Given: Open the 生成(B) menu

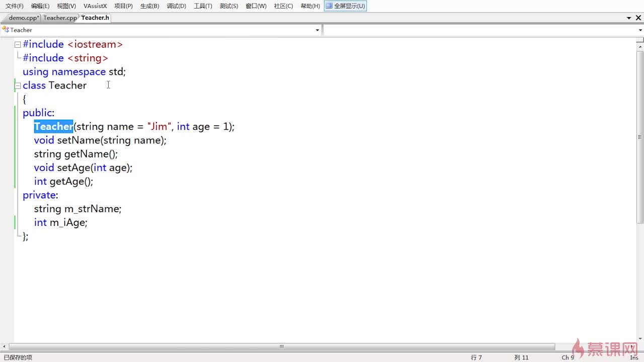Looking at the screenshot, I should 150,6.
